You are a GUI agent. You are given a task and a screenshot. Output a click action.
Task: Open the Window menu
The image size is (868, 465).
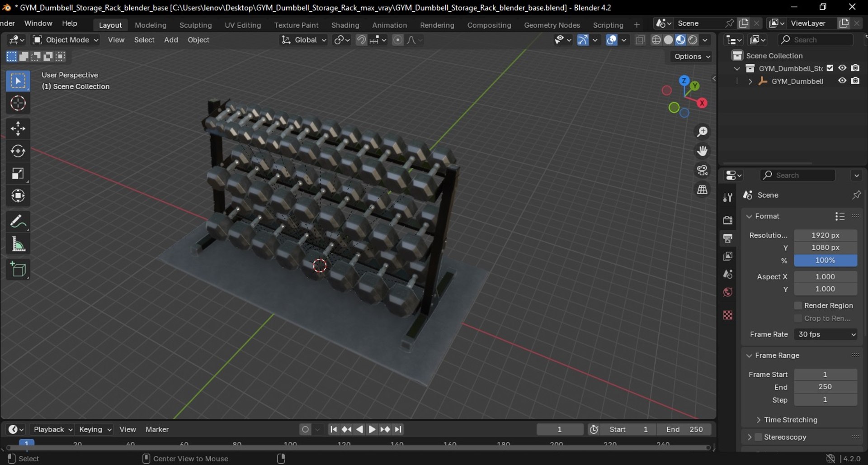pyautogui.click(x=38, y=23)
